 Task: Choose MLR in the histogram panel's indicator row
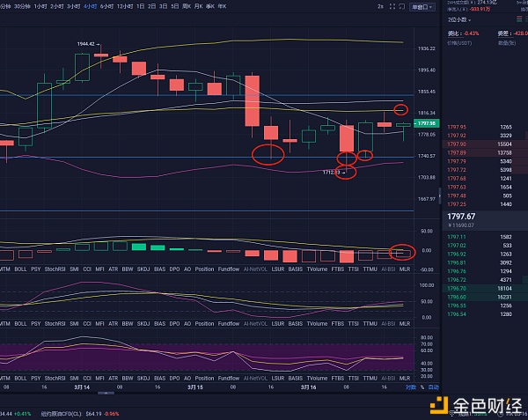click(x=405, y=269)
